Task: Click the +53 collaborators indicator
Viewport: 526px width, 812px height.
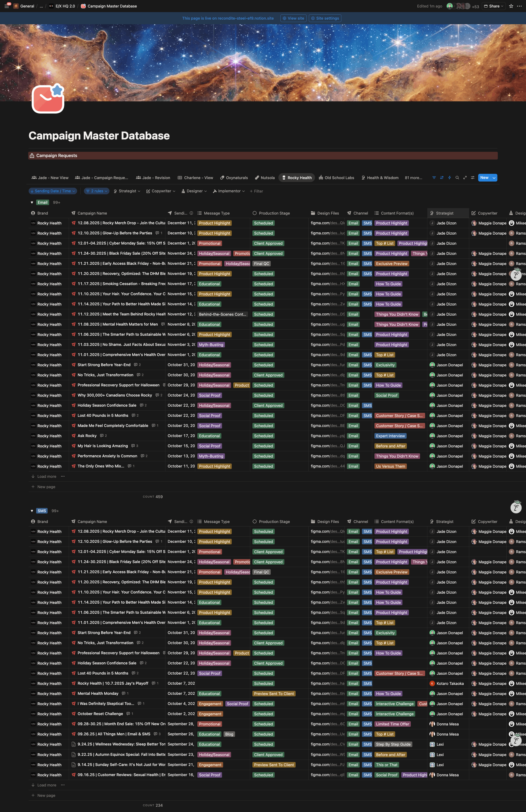Action: 476,6
